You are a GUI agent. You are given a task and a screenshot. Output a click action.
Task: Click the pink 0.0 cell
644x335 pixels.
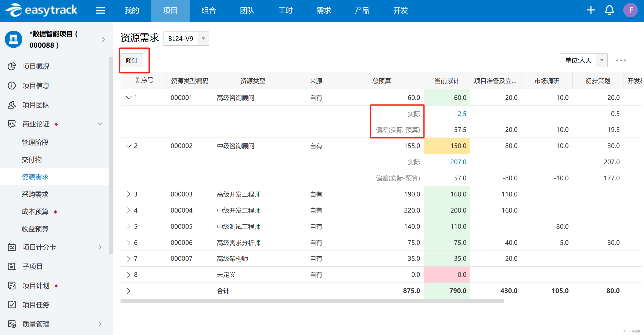click(x=447, y=275)
